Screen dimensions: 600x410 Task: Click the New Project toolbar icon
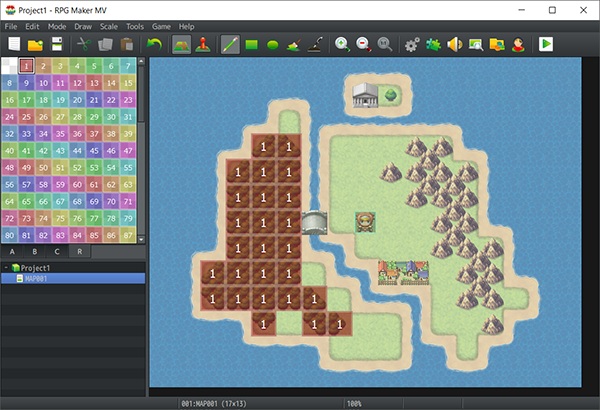coord(14,44)
